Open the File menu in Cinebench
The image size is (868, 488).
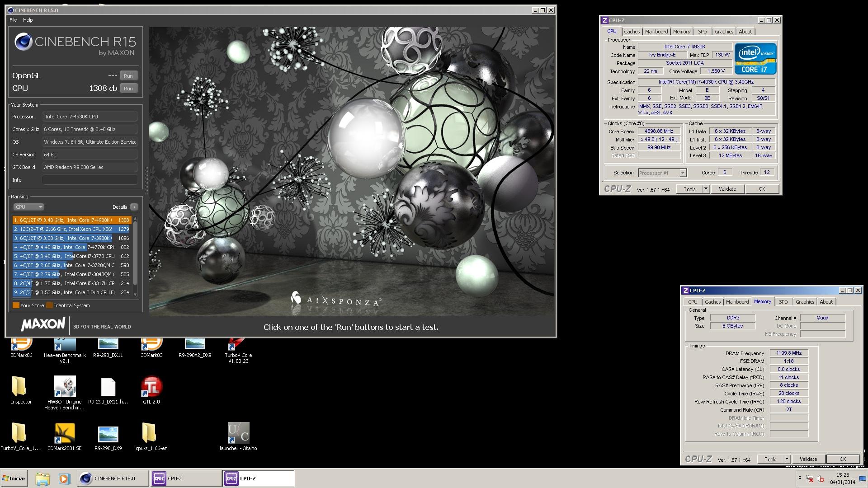pos(13,20)
